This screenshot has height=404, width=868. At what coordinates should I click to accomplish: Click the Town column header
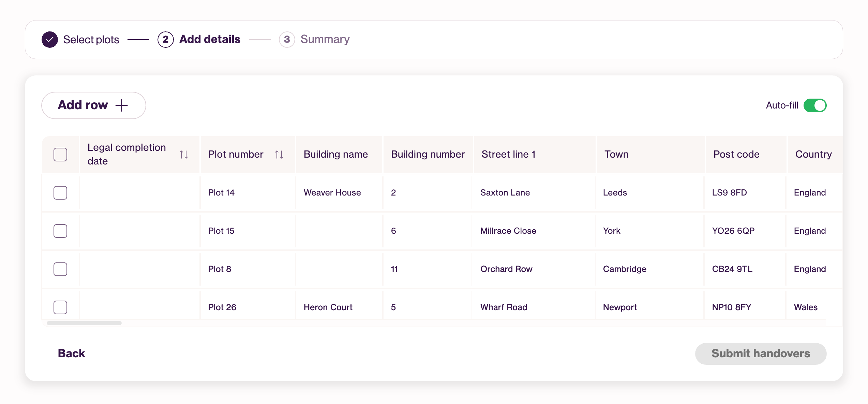point(650,155)
